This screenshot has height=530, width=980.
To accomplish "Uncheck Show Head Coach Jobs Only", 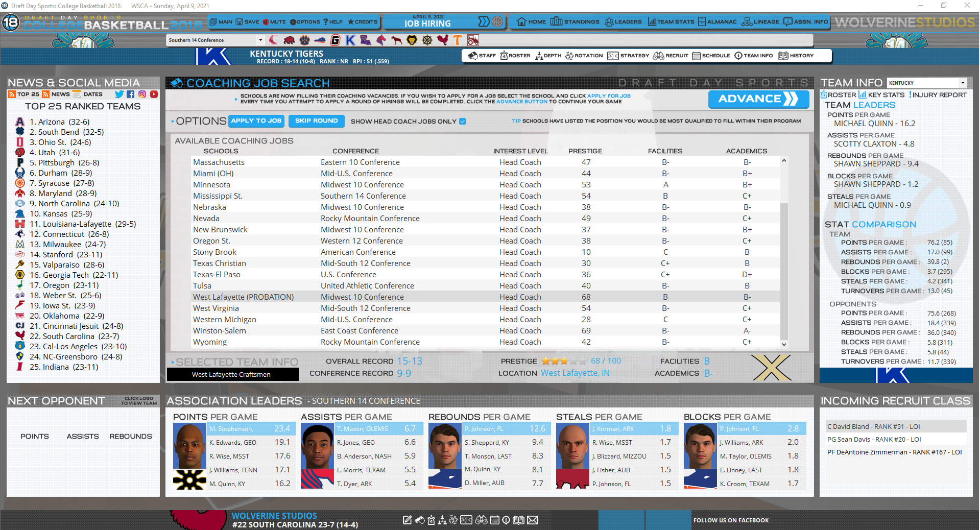I will 462,121.
